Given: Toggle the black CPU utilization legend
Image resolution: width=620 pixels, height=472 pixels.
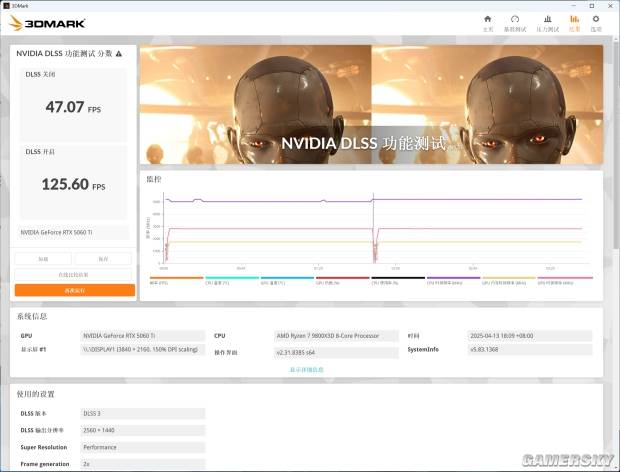Looking at the screenshot, I should 398,280.
